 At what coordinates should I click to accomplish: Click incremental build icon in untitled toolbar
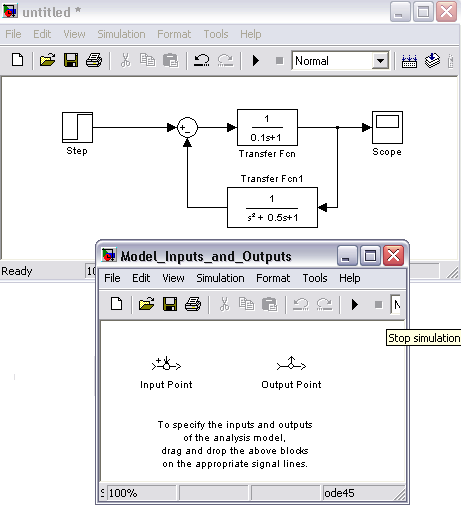[409, 61]
